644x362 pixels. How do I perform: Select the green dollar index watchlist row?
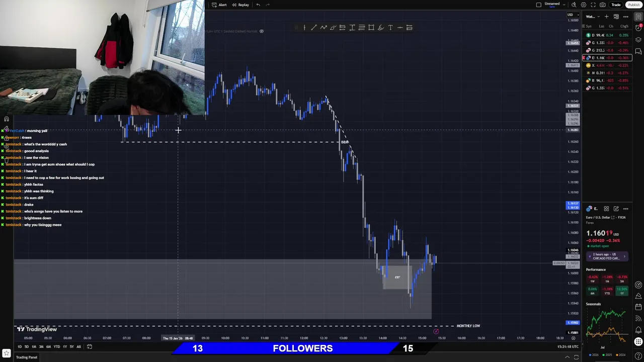[607, 35]
